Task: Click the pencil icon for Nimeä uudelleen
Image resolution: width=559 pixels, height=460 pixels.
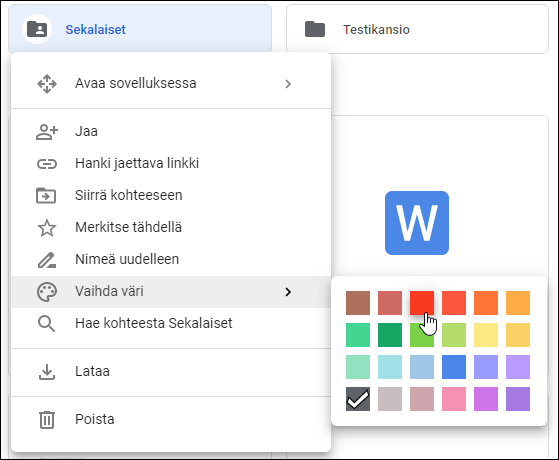Action: pos(47,260)
